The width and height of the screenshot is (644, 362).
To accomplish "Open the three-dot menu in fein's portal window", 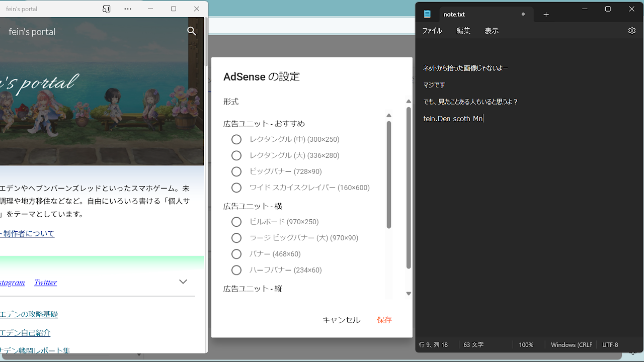I will tap(128, 9).
